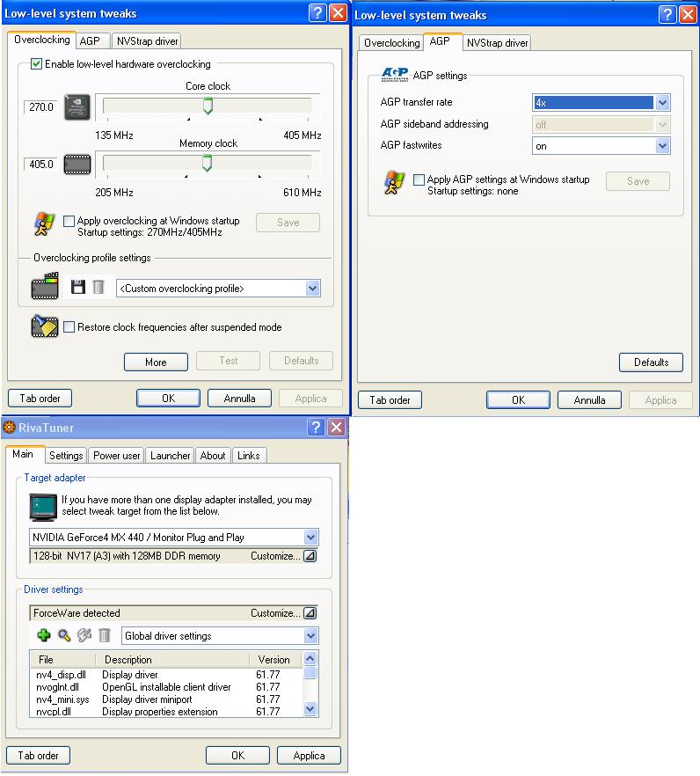Enable Apply AGP settings at Windows startup
Viewport: 700px width, 776px height.
(x=419, y=179)
